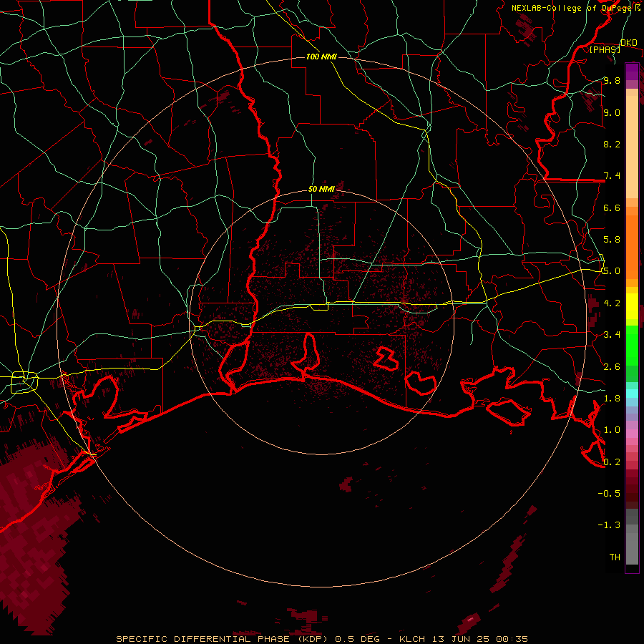
Task: Click the 1.0 value on the scale
Action: pos(612,430)
